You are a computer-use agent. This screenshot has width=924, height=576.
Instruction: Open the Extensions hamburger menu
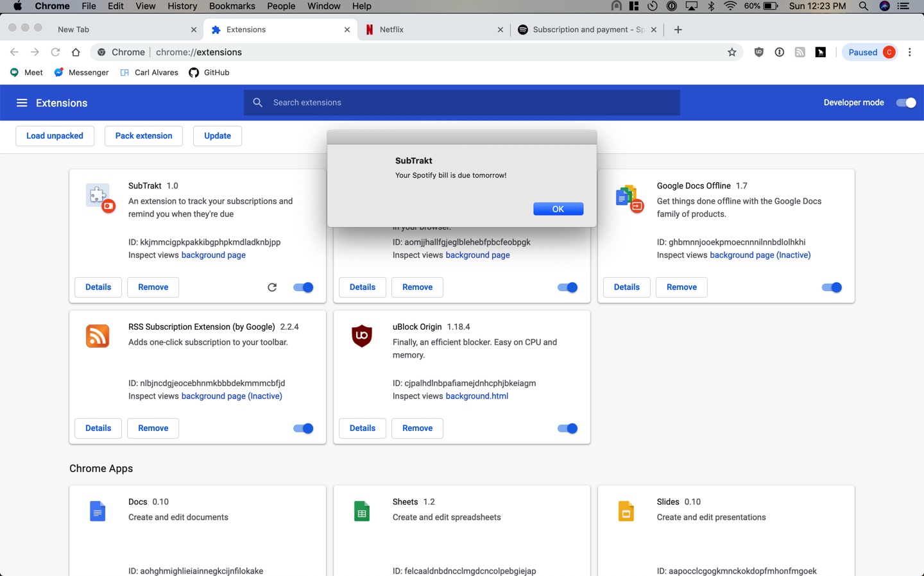click(x=22, y=103)
